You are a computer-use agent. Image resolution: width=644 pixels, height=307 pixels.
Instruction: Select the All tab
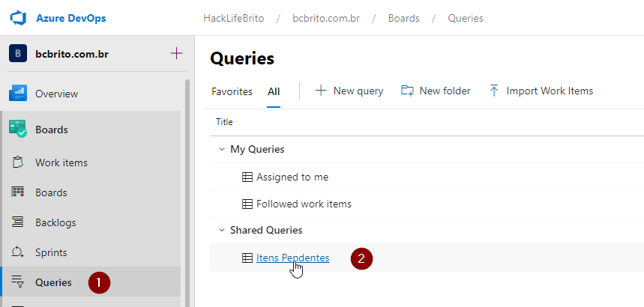coord(274,91)
